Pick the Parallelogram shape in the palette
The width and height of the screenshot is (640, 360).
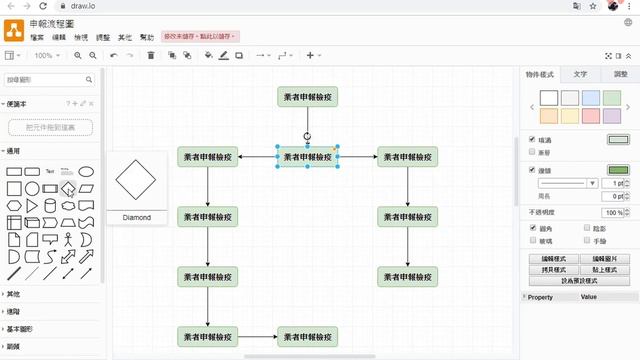[x=86, y=189]
